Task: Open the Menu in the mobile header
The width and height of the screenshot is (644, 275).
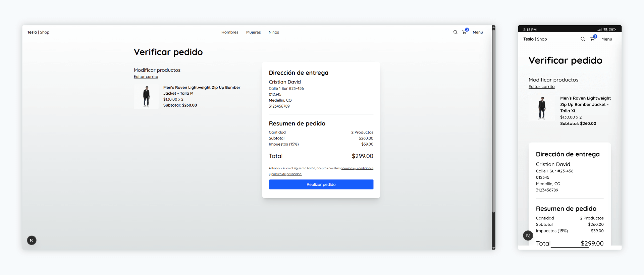Action: click(x=606, y=39)
